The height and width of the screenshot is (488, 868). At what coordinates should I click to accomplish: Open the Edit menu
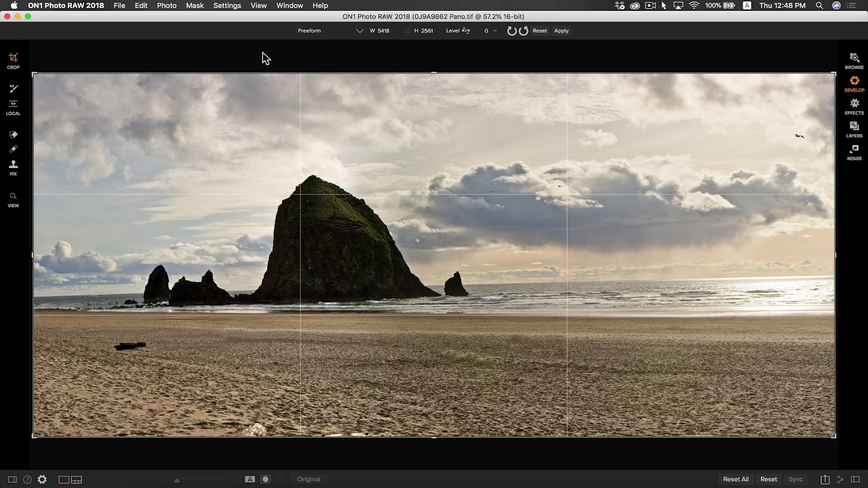141,5
